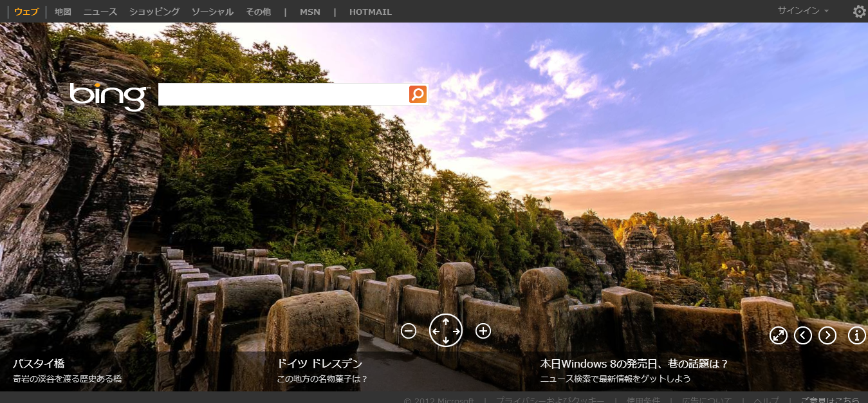Open the バスタイ橋 hotspot caption

pos(39,364)
